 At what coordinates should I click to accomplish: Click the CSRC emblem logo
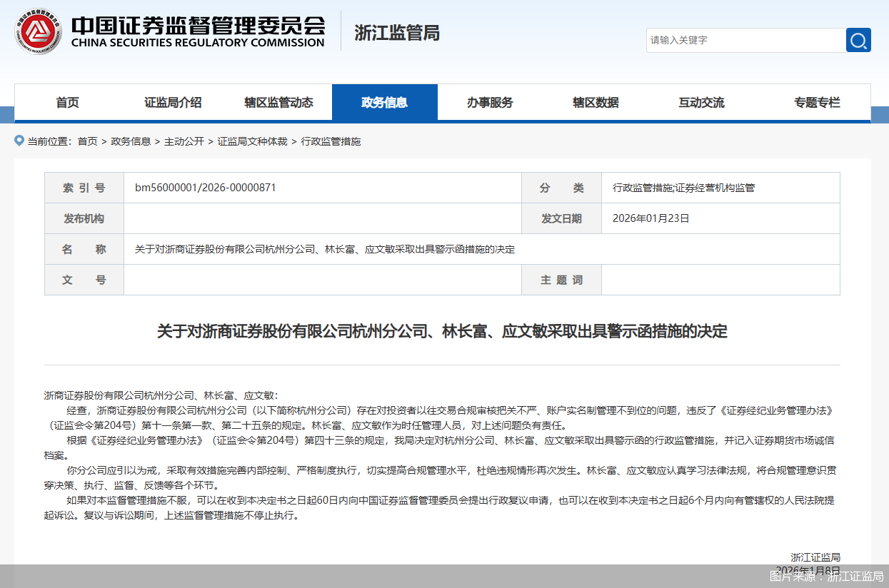pos(37,31)
